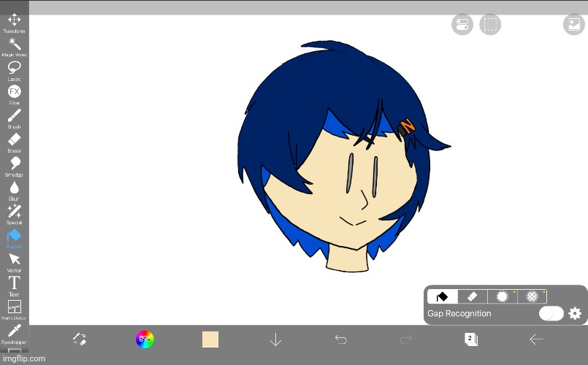The height and width of the screenshot is (365, 588).
Task: Open the layers panel showing 2
Action: click(x=471, y=339)
